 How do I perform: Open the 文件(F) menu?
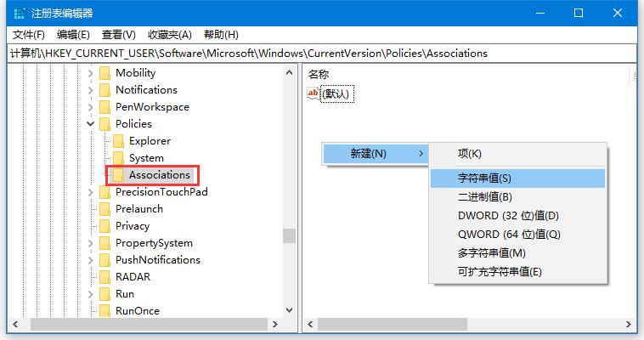(x=29, y=35)
